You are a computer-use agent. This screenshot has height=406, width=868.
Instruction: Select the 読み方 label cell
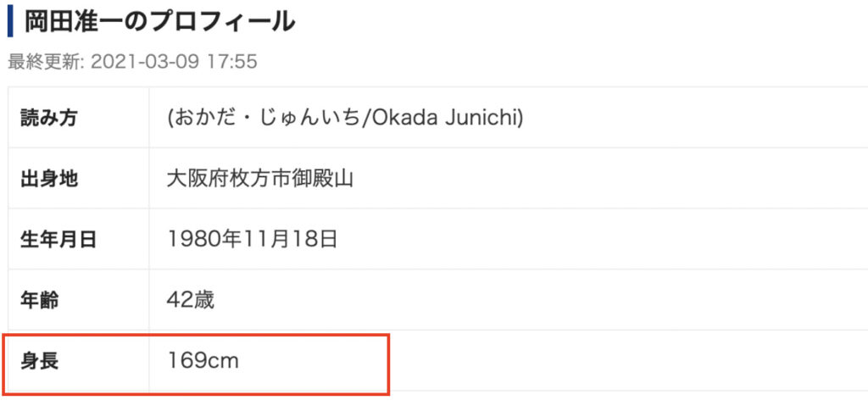coord(78,118)
